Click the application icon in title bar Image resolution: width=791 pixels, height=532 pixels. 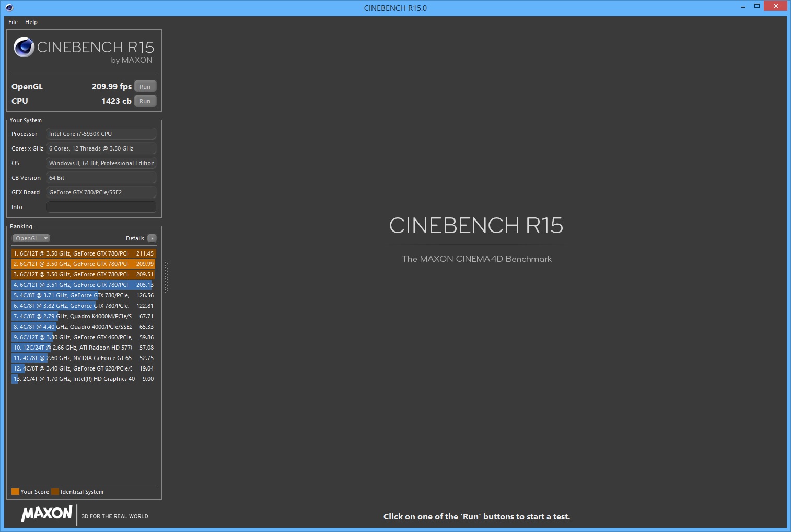(x=9, y=7)
